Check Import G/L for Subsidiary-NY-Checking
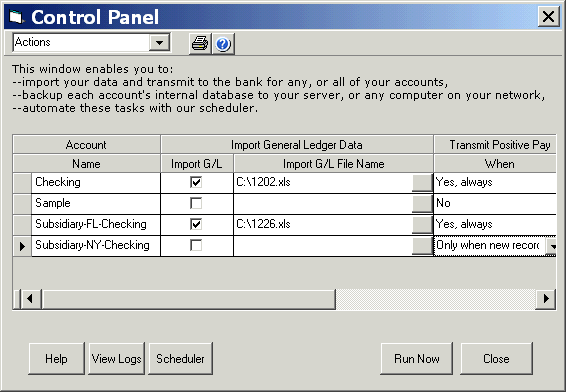The height and width of the screenshot is (392, 566). (196, 245)
